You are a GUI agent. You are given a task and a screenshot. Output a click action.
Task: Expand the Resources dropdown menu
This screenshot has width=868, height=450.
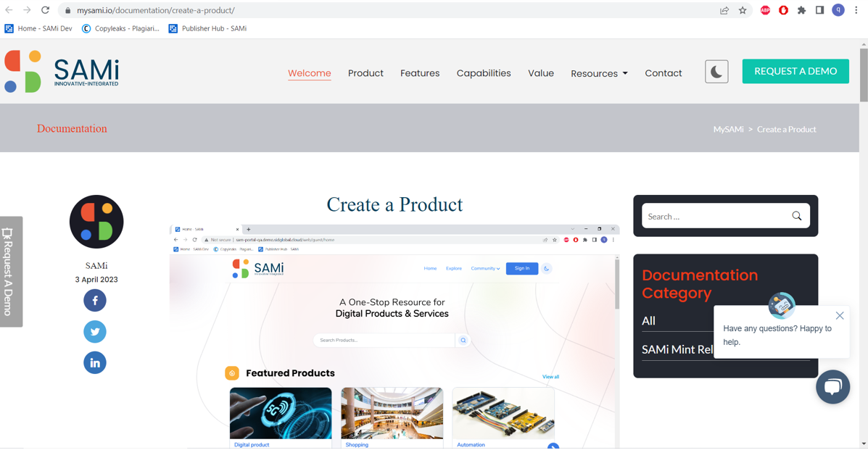(599, 73)
